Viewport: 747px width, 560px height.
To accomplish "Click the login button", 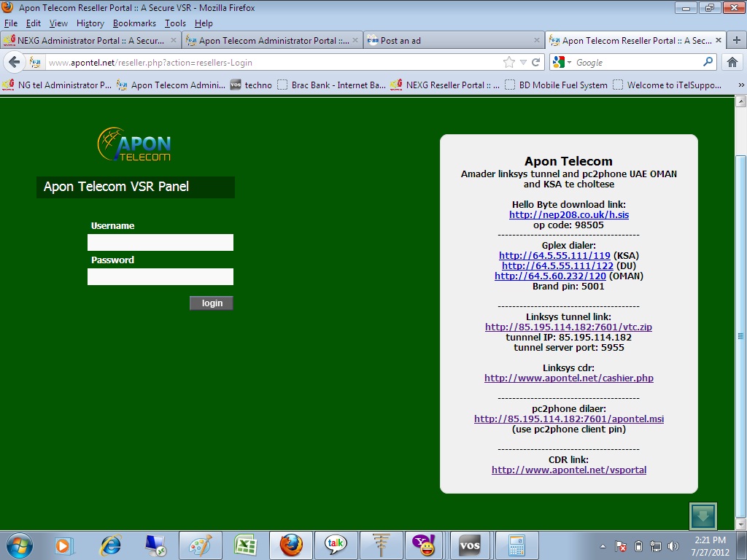I will coord(212,303).
